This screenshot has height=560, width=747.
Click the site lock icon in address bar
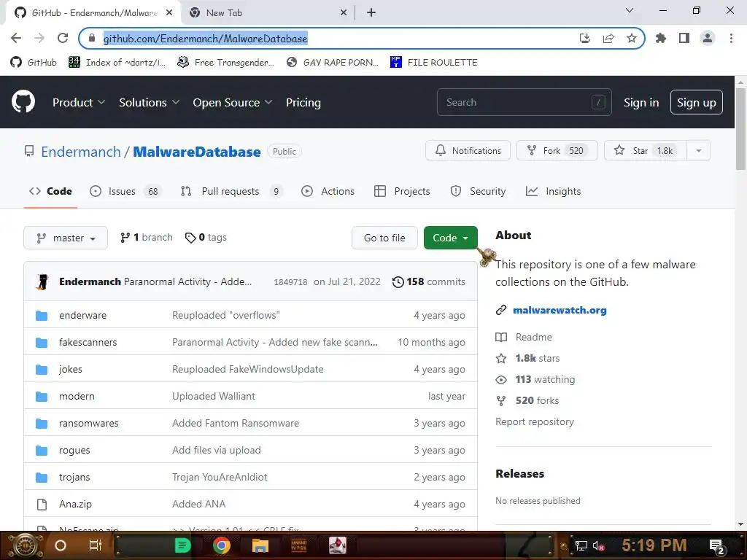92,38
